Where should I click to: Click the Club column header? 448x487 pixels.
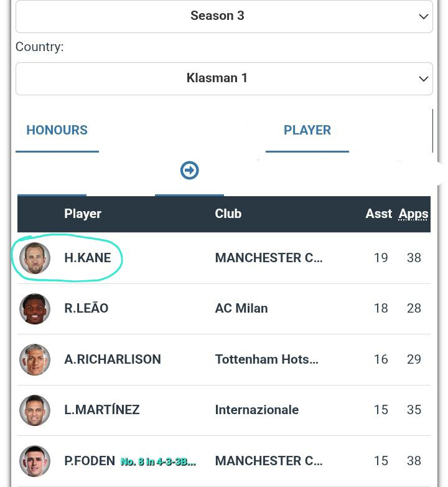[228, 214]
